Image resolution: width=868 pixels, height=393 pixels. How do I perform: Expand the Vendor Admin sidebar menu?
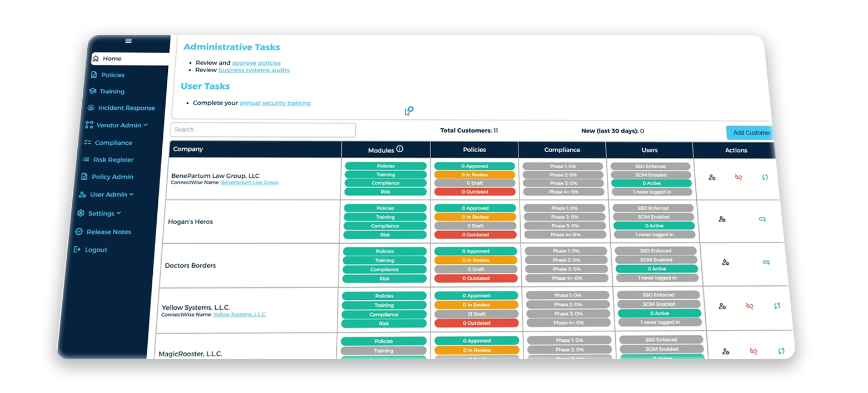[x=118, y=125]
